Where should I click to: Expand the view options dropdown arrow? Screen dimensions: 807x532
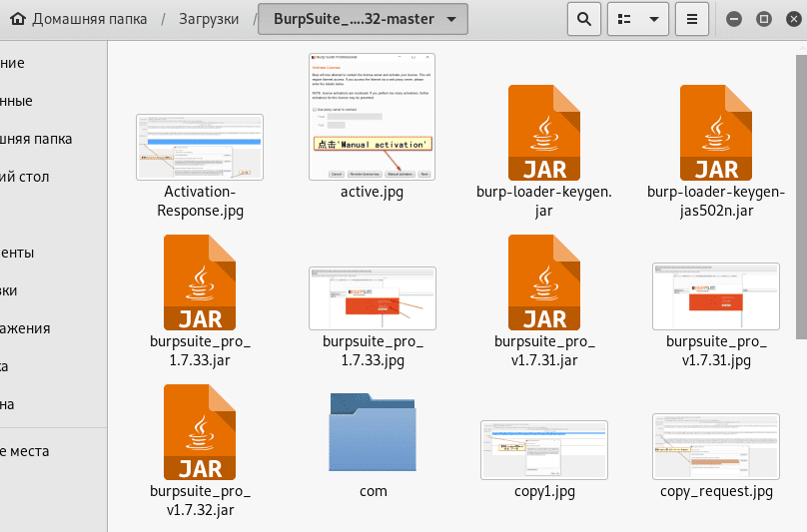pyautogui.click(x=654, y=19)
